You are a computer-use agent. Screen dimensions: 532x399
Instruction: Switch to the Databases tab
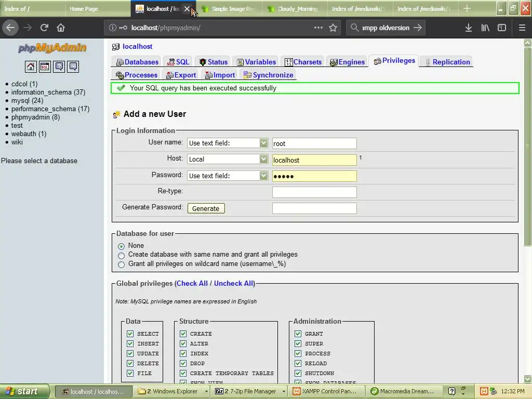click(137, 62)
